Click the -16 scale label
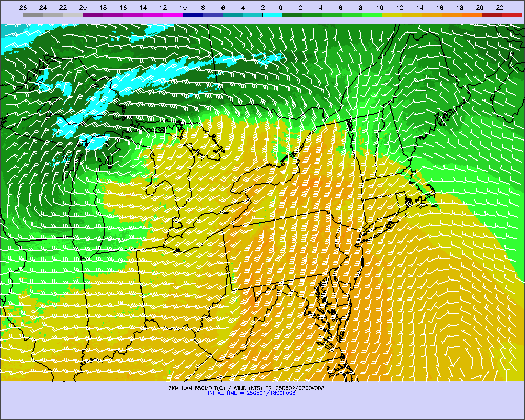This screenshot has width=525, height=420. pos(120,7)
